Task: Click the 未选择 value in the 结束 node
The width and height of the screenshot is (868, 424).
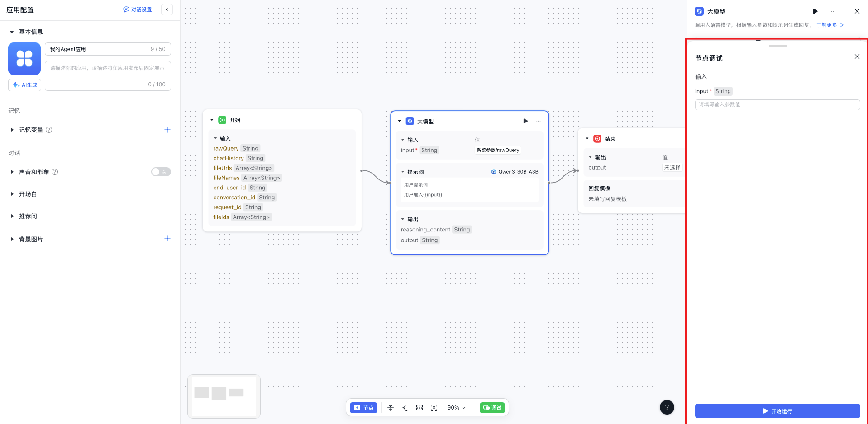Action: [x=672, y=167]
